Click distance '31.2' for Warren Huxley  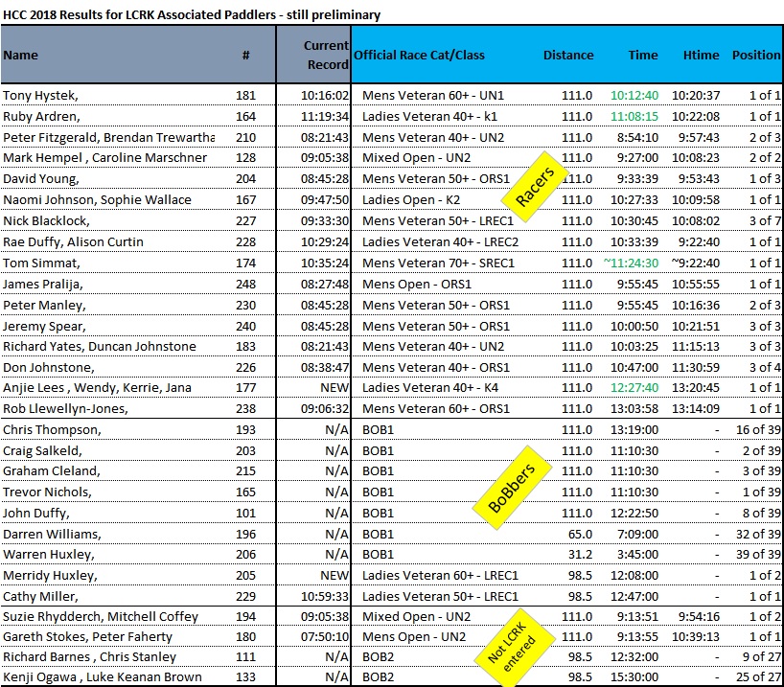pos(580,554)
